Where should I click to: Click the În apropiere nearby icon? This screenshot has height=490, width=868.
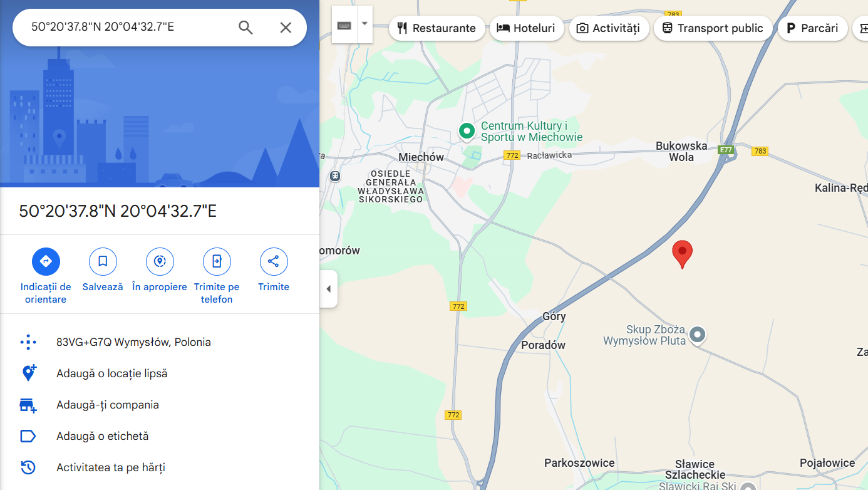click(160, 261)
